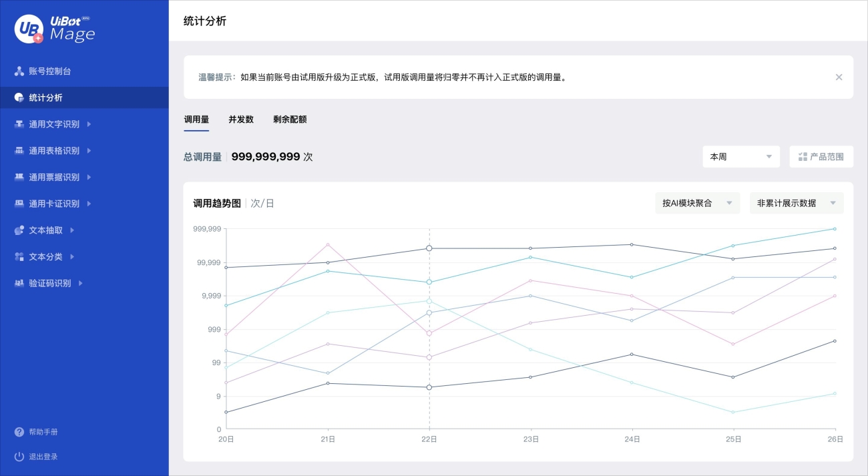Click the 通用票据识别 sidebar icon
Viewport: 868px width, 476px height.
[19, 178]
